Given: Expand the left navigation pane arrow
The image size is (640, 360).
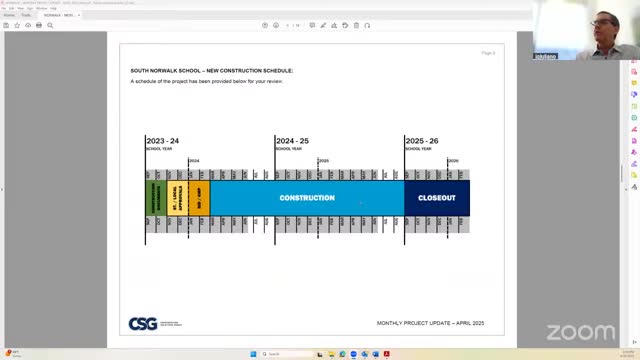Looking at the screenshot, I should coord(2,189).
